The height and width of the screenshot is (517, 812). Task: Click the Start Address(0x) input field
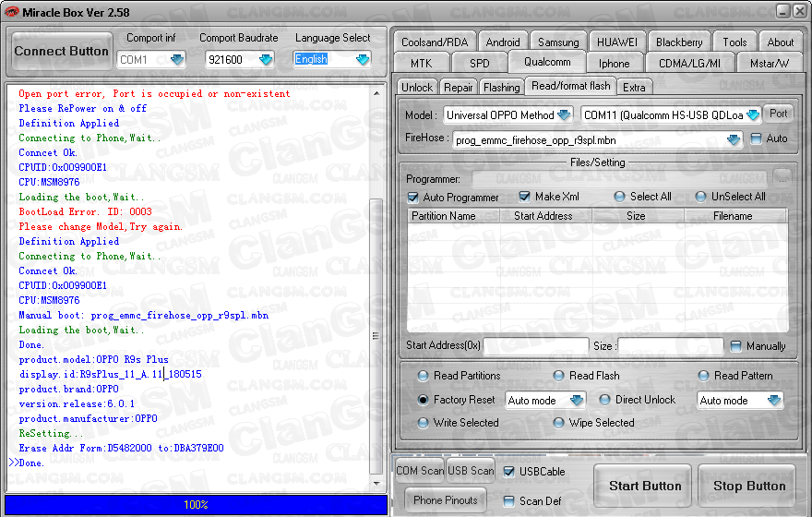pos(535,346)
